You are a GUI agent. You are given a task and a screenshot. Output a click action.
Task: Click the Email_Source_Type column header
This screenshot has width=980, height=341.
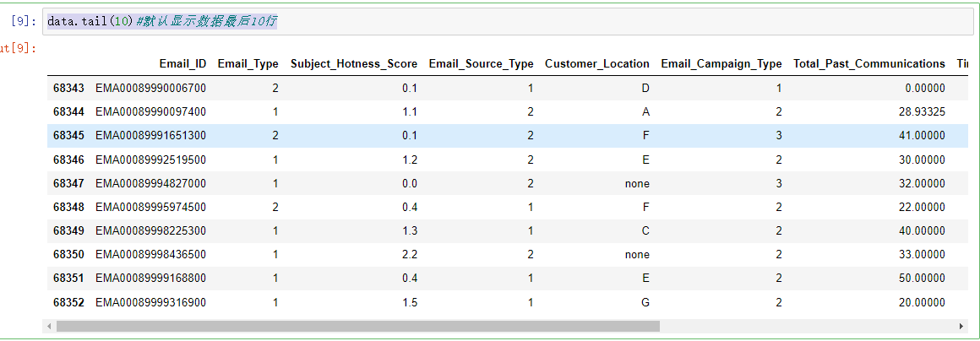[x=481, y=63]
